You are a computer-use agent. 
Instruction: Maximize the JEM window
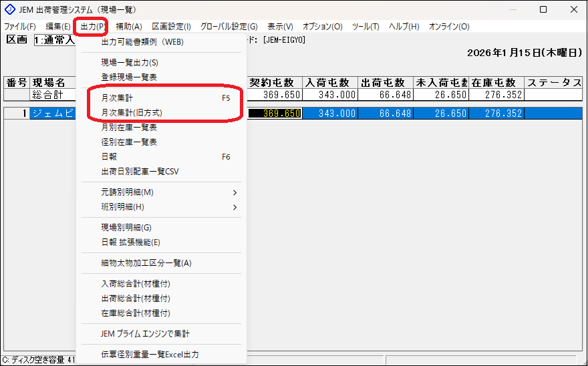click(x=543, y=9)
